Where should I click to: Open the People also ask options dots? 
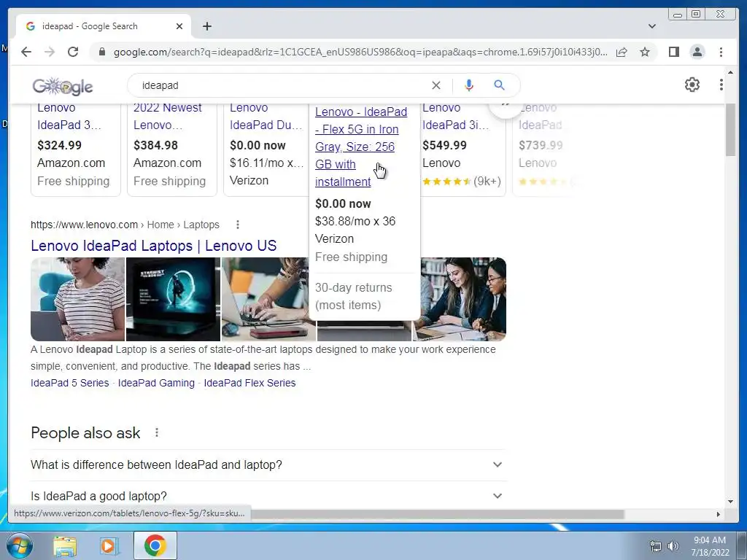tap(156, 432)
